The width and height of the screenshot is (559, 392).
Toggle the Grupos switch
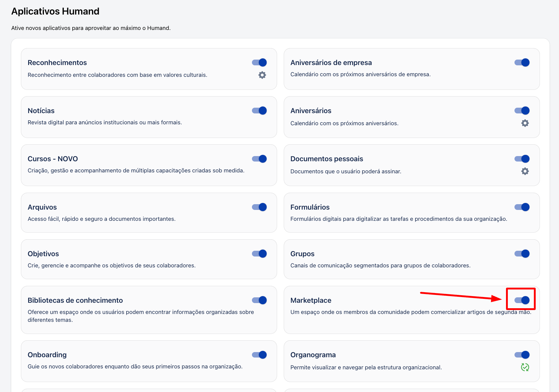click(x=522, y=253)
